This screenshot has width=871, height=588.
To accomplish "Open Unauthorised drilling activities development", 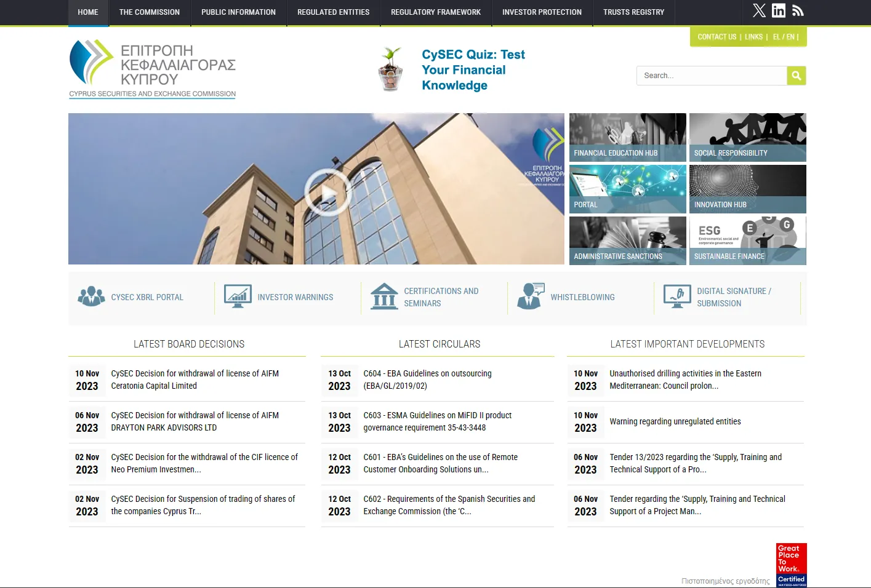I will click(x=686, y=379).
